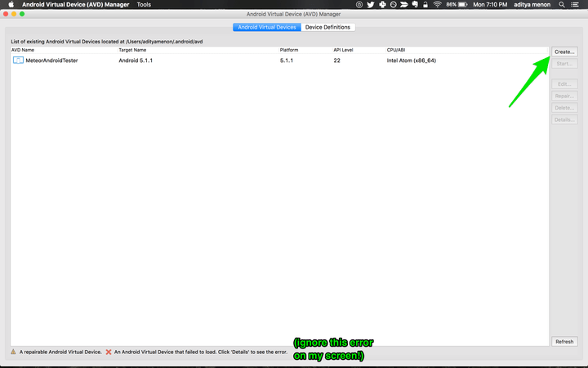Click the Wi-Fi status icon

(437, 5)
